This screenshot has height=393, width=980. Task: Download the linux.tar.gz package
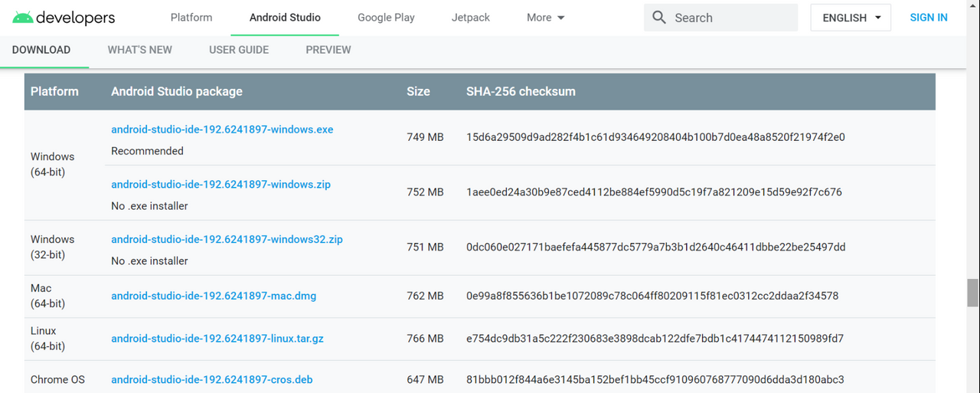point(217,339)
